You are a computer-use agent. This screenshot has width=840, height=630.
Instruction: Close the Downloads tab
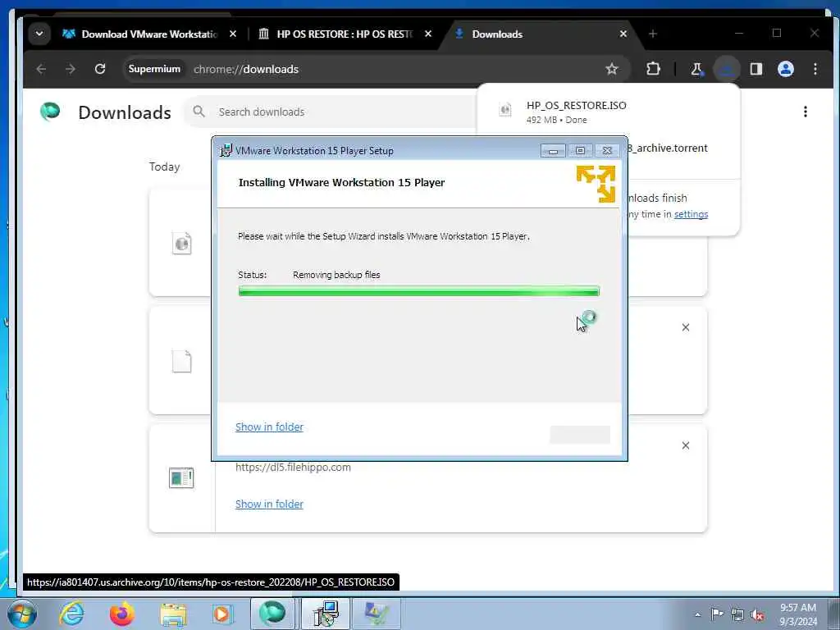623,34
